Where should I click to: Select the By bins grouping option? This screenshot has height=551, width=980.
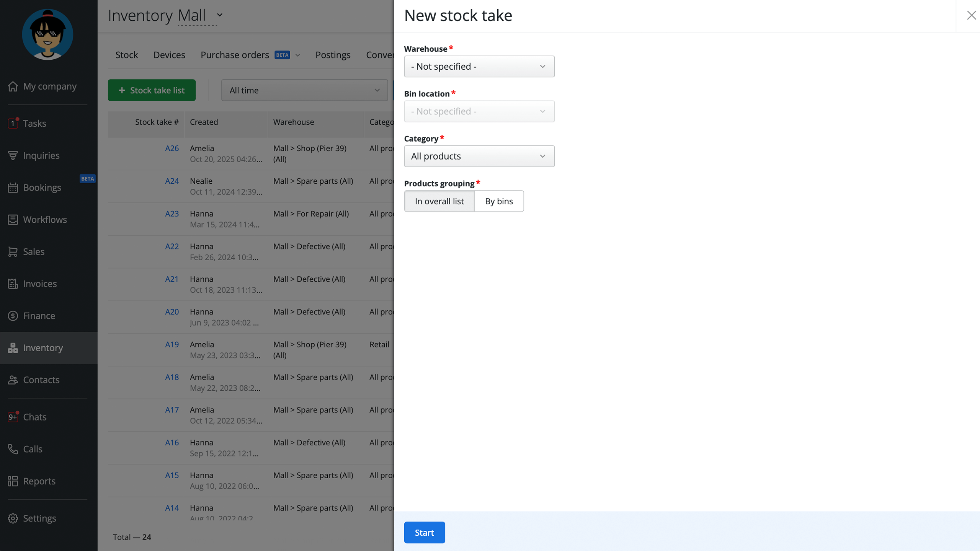coord(499,201)
